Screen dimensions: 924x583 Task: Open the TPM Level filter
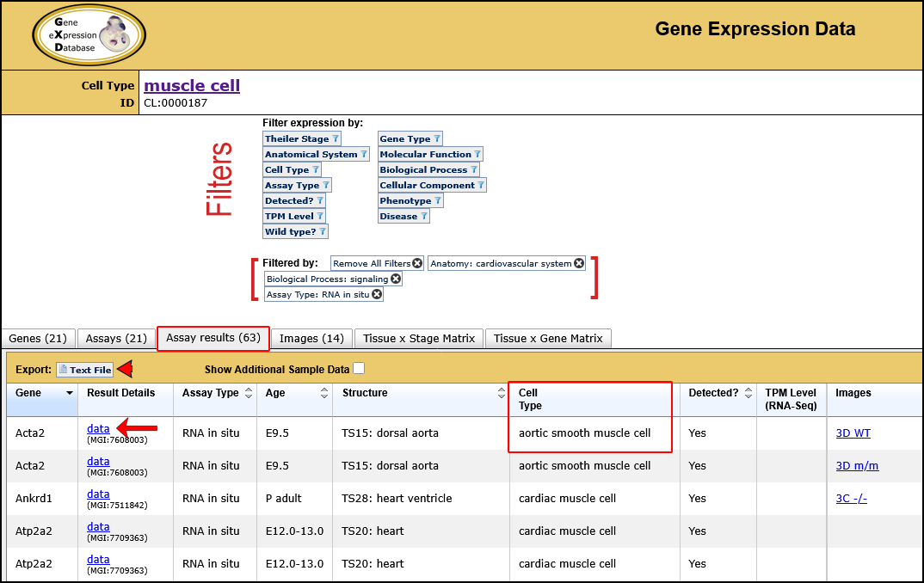pyautogui.click(x=293, y=216)
